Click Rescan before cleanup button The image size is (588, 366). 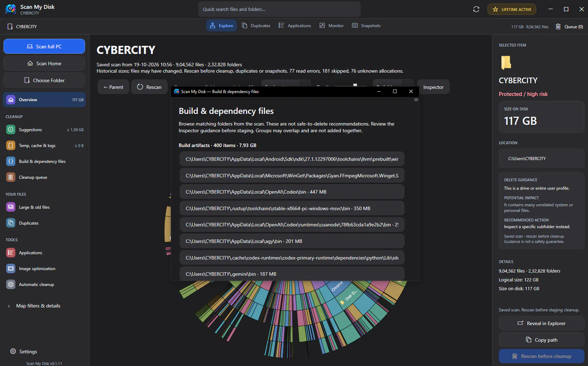pyautogui.click(x=541, y=356)
